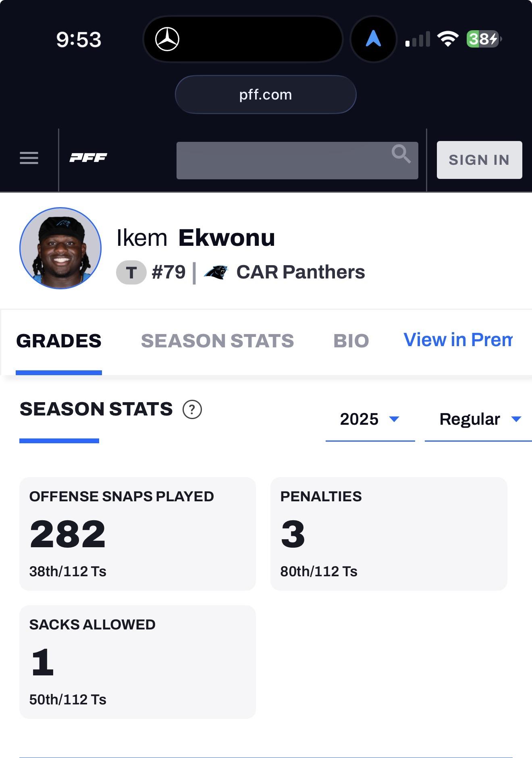532x758 pixels.
Task: Click the CAR Panthers team name
Action: [x=300, y=272]
